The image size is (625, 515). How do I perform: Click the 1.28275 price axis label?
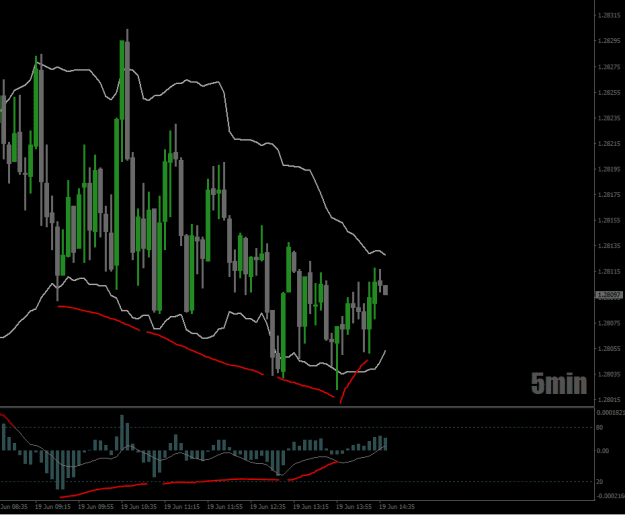tap(609, 67)
